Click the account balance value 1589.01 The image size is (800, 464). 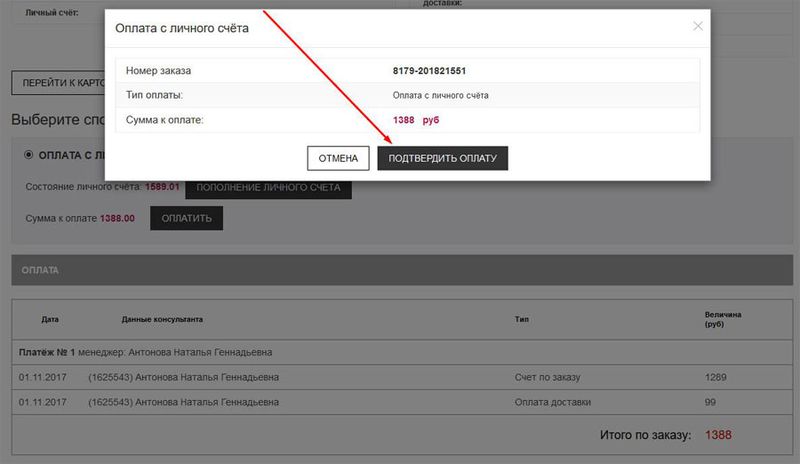[x=162, y=187]
